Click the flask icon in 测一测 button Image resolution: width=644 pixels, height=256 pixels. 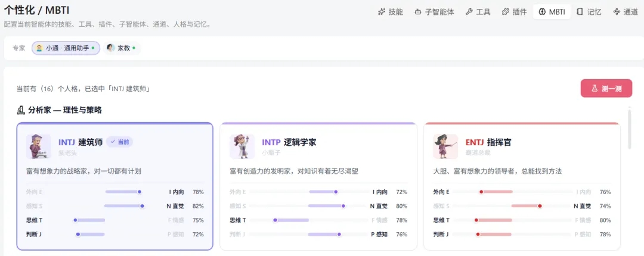[x=594, y=89]
